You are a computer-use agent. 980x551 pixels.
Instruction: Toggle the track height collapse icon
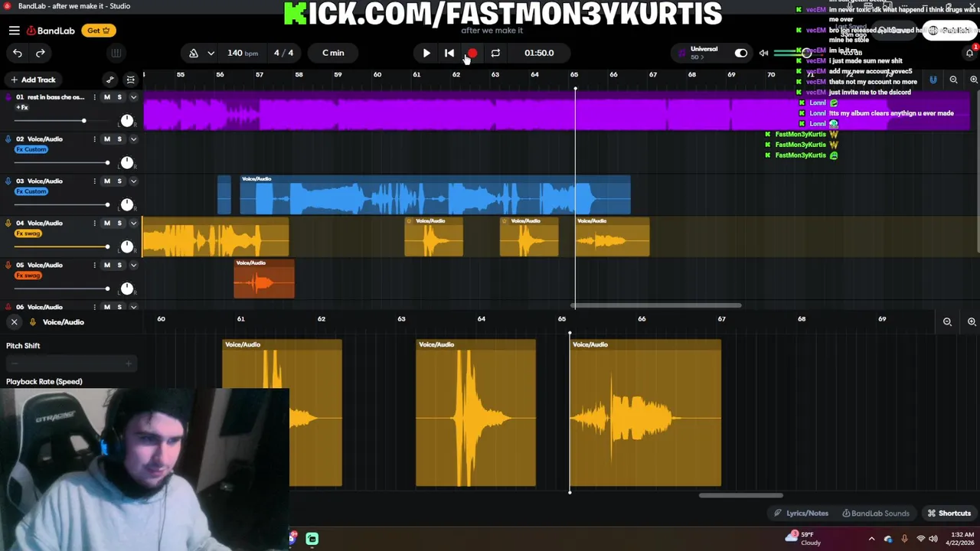[x=131, y=80]
